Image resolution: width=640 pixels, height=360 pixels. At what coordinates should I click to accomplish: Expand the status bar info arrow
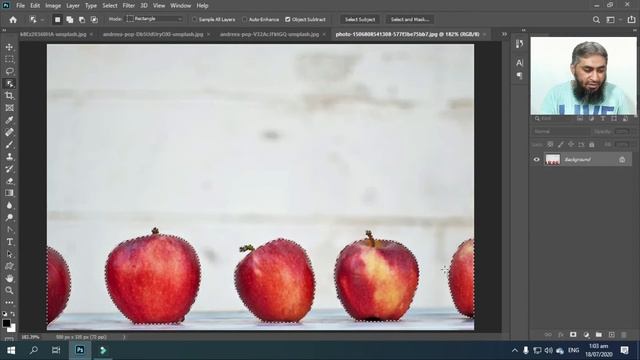coord(124,337)
